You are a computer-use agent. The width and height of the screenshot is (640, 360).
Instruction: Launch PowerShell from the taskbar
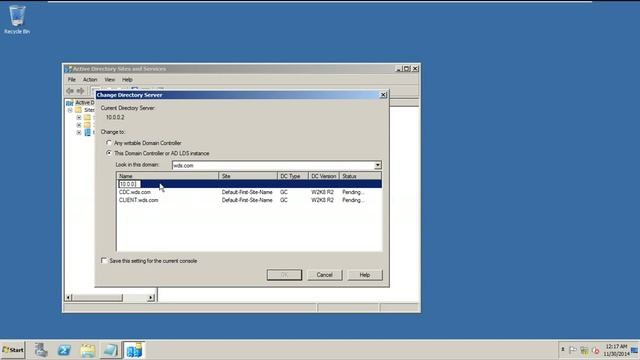[x=64, y=350]
